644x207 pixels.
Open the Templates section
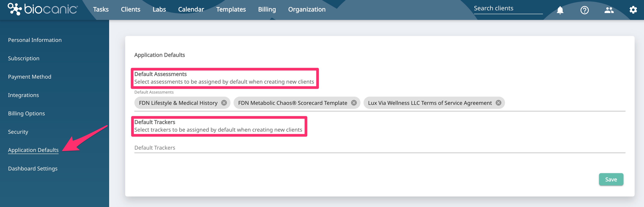(x=231, y=9)
